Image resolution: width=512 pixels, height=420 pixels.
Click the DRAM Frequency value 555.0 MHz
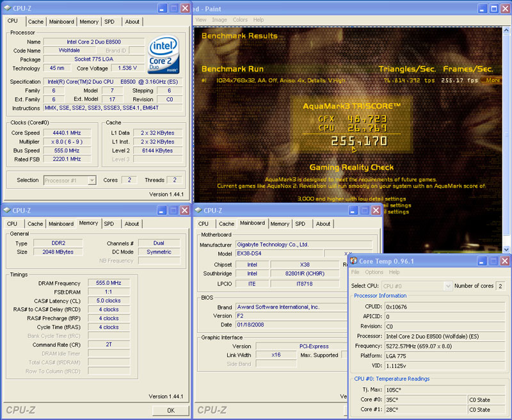click(109, 283)
